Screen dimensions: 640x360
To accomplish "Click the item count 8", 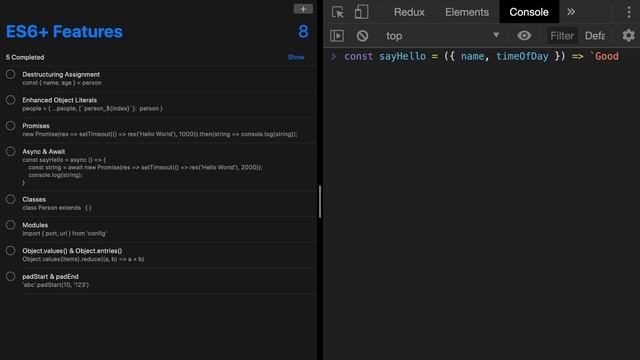I will pos(303,31).
